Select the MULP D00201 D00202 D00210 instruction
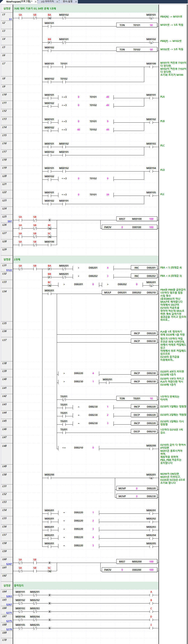This screenshot has width=188, height=644. click(129, 292)
